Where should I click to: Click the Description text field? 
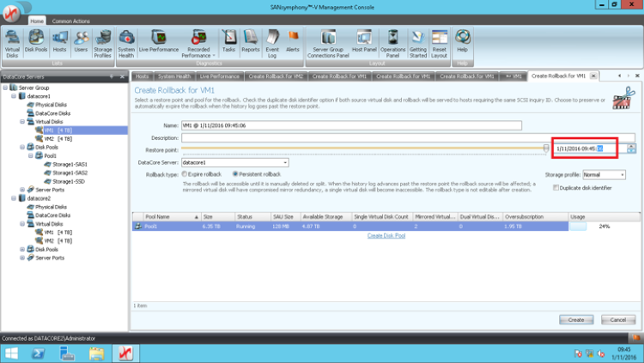click(x=407, y=137)
